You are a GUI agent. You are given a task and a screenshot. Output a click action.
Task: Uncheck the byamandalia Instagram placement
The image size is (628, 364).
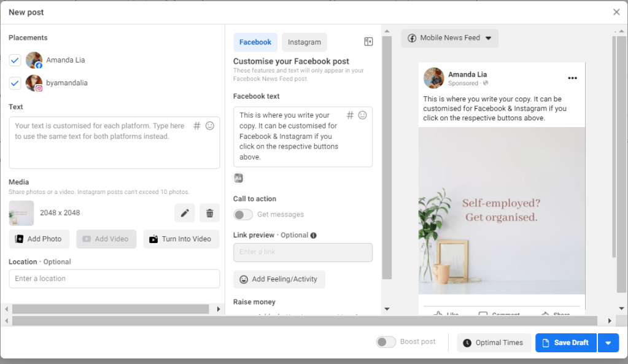(15, 83)
